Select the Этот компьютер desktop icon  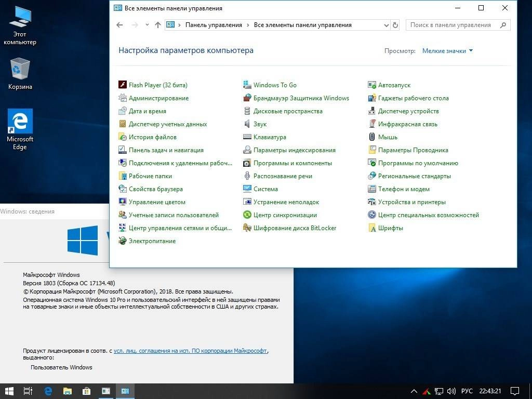pos(20,25)
